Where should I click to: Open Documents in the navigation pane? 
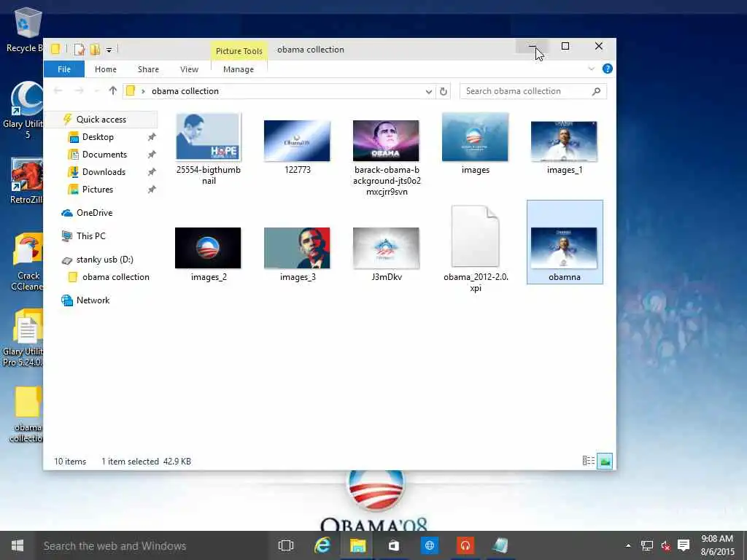(104, 155)
